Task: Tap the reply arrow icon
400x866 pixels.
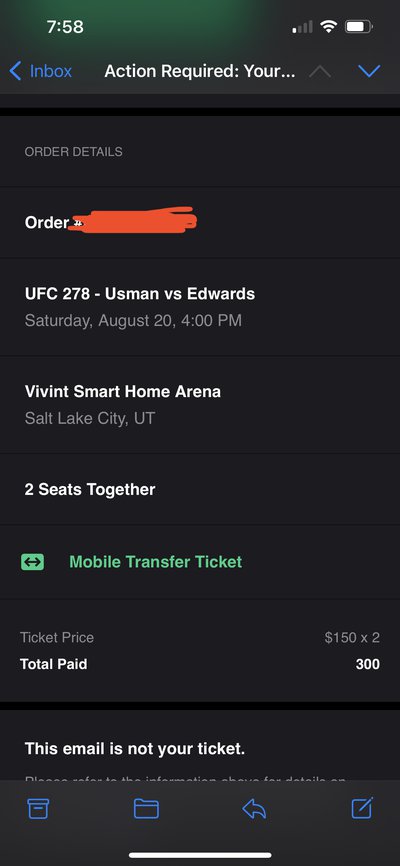Action: click(x=254, y=809)
